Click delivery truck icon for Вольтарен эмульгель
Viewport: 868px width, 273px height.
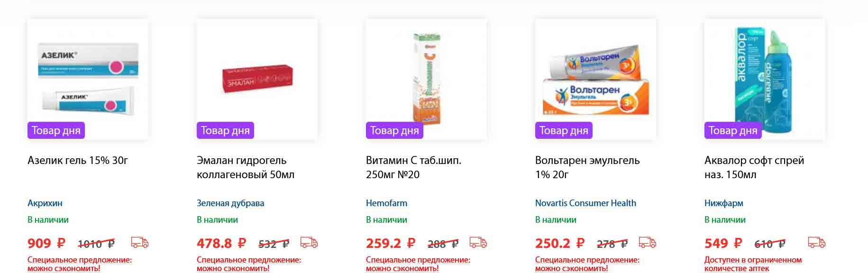click(x=647, y=243)
